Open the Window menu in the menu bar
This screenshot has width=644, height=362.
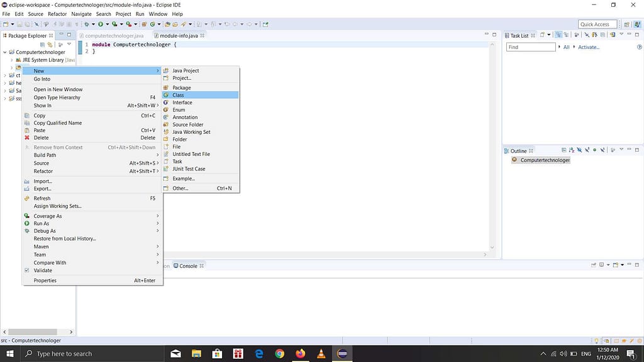(x=158, y=14)
